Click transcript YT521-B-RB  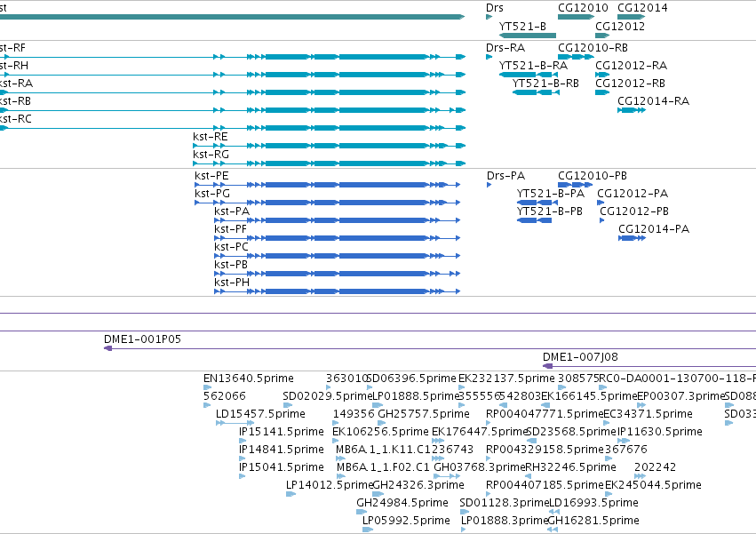(x=536, y=92)
